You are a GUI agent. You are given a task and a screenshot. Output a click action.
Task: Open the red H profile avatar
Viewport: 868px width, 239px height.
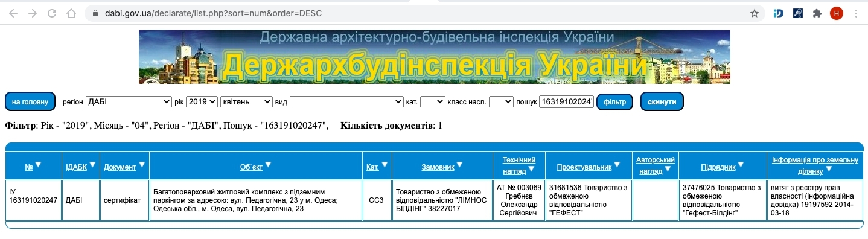click(x=836, y=13)
